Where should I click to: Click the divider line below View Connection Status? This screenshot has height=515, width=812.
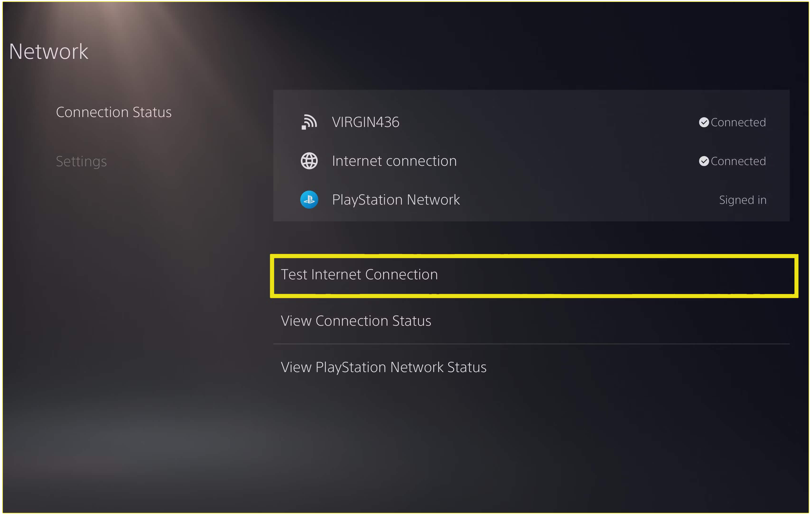[x=531, y=344]
